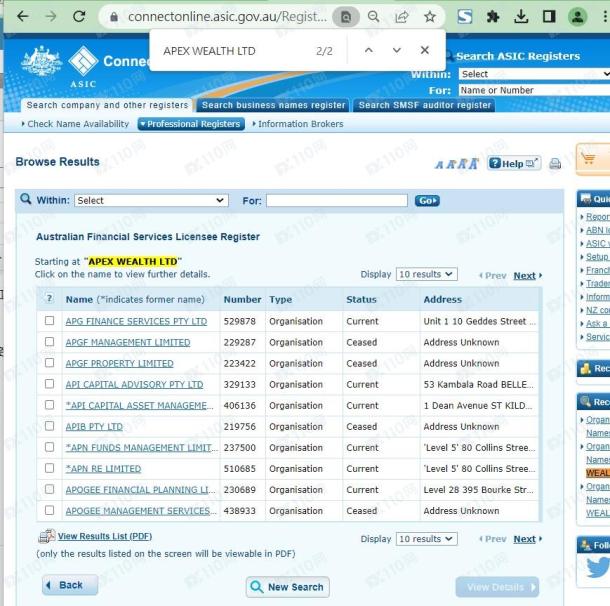This screenshot has height=606, width=610.
Task: Reload the current page
Action: coord(79,16)
